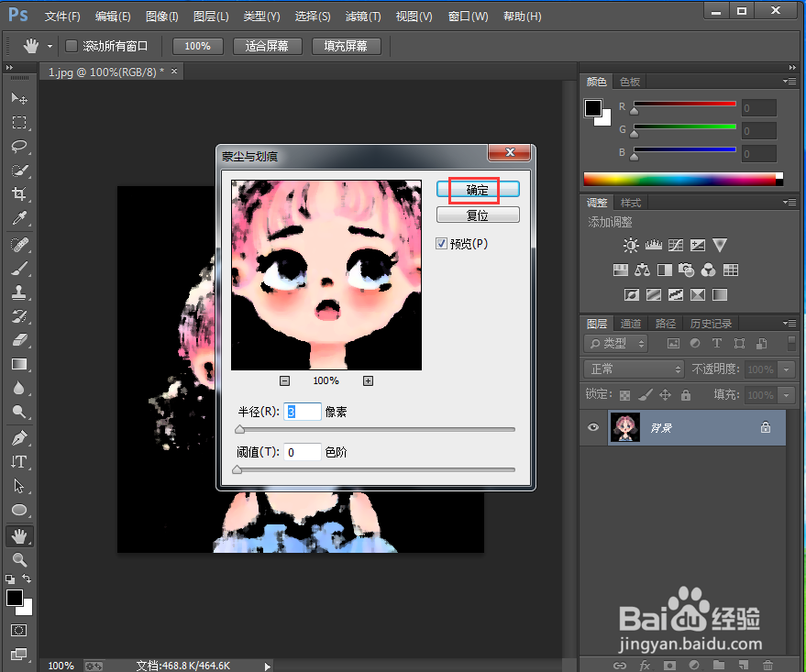Toggle lock image pixels brush icon
This screenshot has width=806, height=672.
(x=645, y=394)
